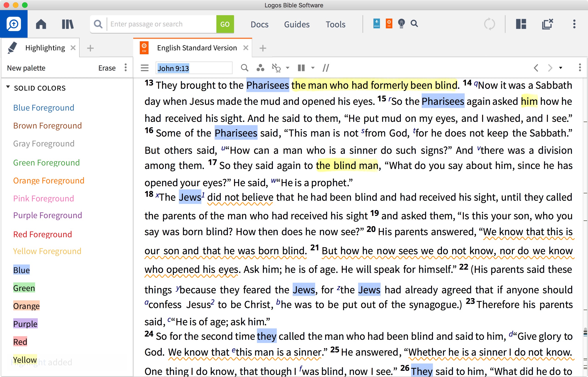Click the John 9:13 reference box
Screen dimensions: 588x377
[194, 68]
